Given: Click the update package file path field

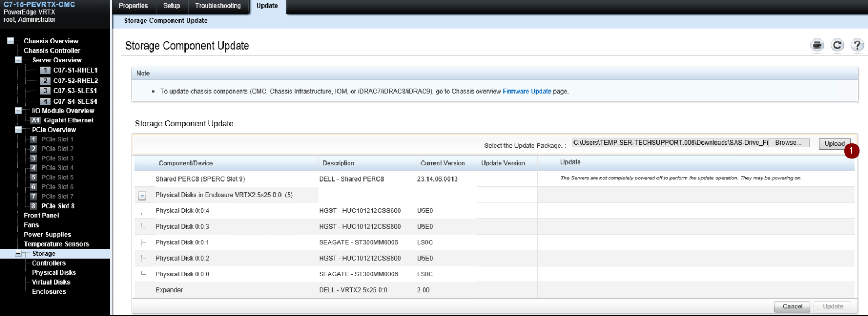Looking at the screenshot, I should tap(670, 143).
